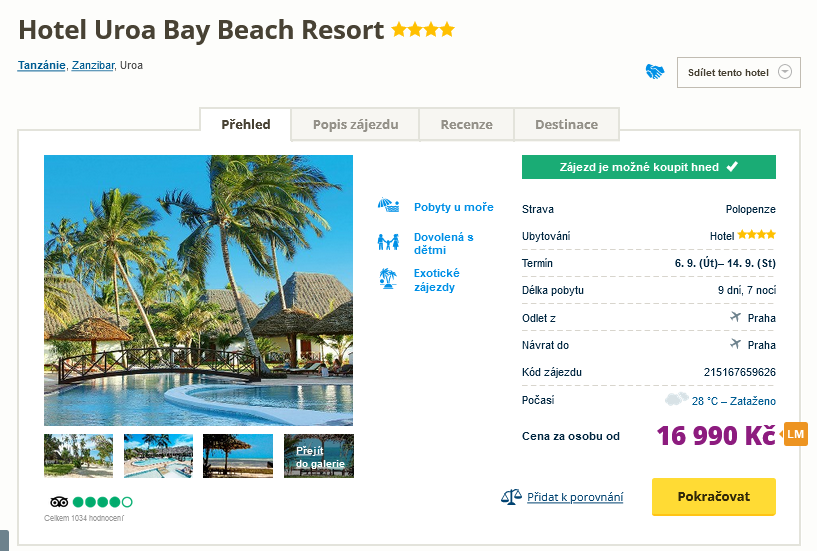Click the family holiday icon
Viewport: 817px width, 551px height.
tap(388, 242)
